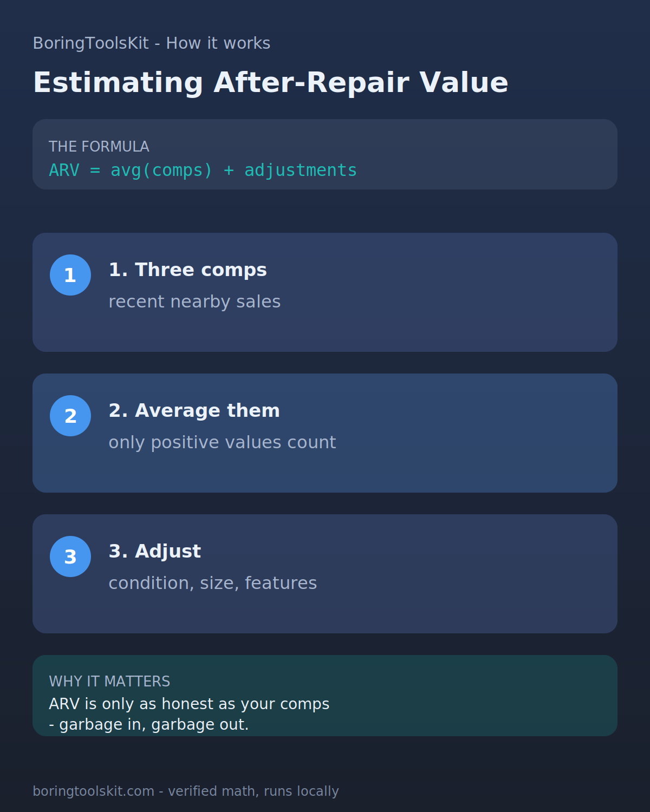Screen dimensions: 650x812
Task: Click 'THE FORMULA' label
Action: tap(99, 147)
